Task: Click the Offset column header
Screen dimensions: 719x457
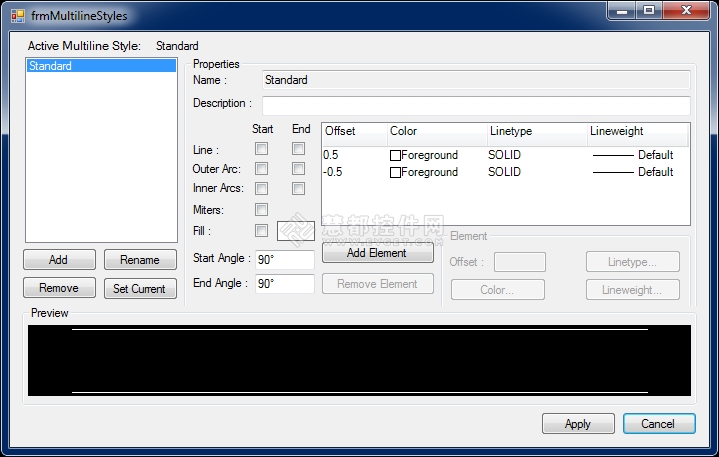Action: (x=355, y=135)
